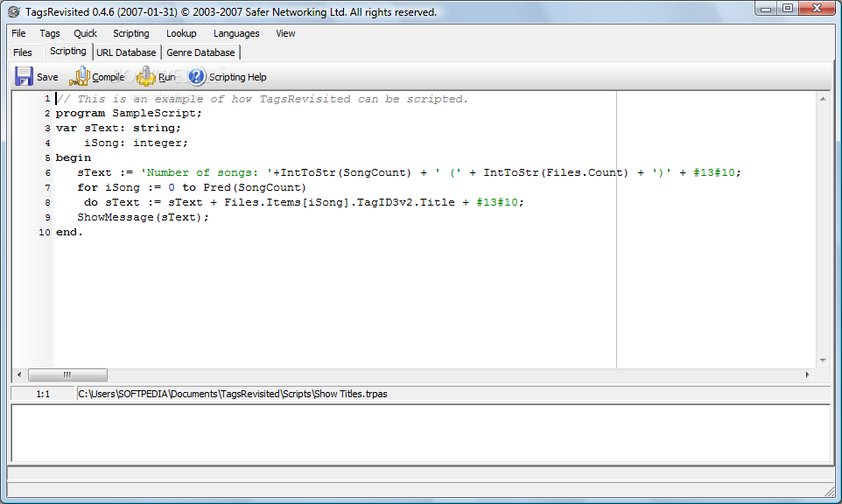Screen dimensions: 842x504
Task: Click the 'Number of songs:' string literal
Action: click(207, 173)
